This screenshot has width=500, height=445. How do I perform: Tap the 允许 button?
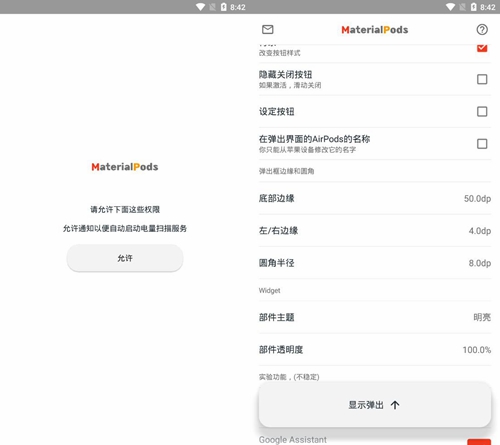[125, 258]
